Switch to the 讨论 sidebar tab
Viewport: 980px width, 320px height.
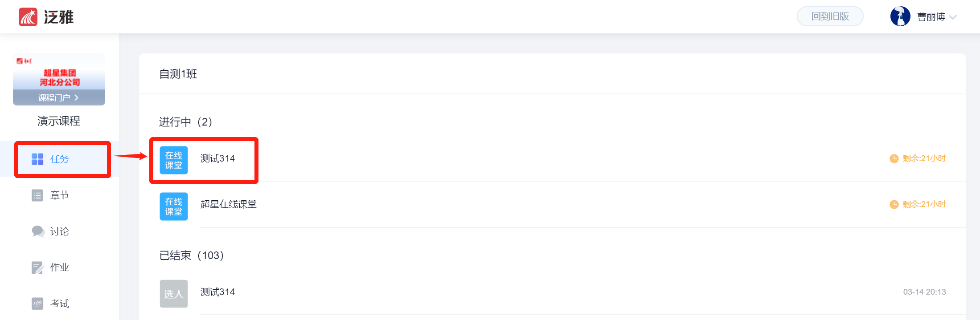click(59, 231)
